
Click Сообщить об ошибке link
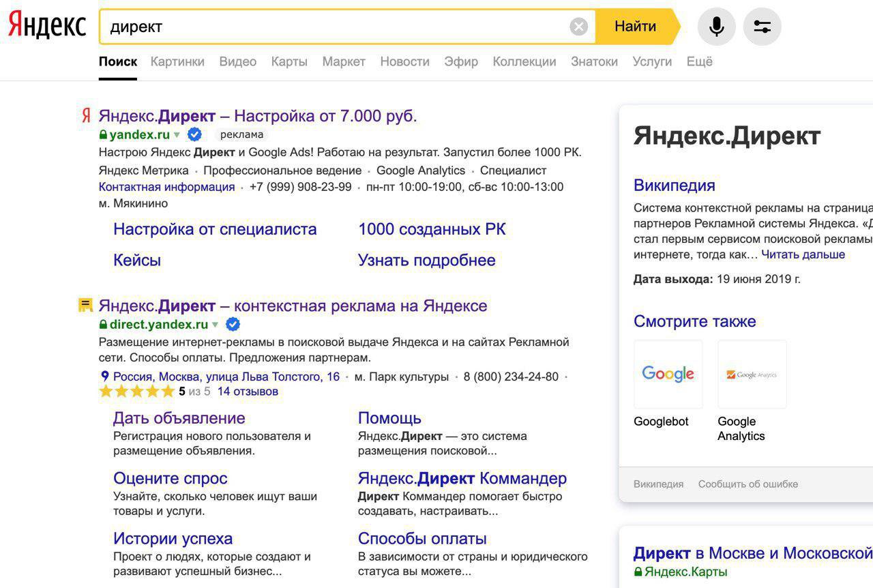tap(748, 484)
